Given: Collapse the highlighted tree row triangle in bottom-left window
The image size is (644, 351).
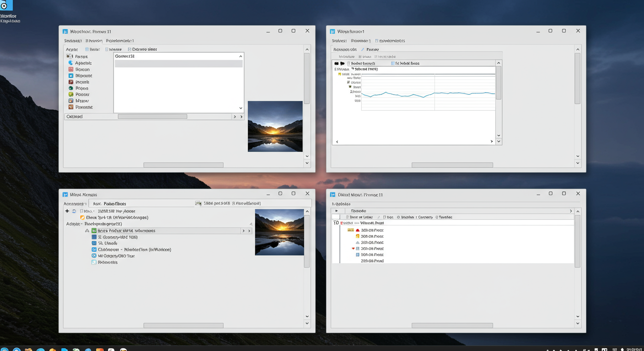Looking at the screenshot, I should click(x=87, y=231).
